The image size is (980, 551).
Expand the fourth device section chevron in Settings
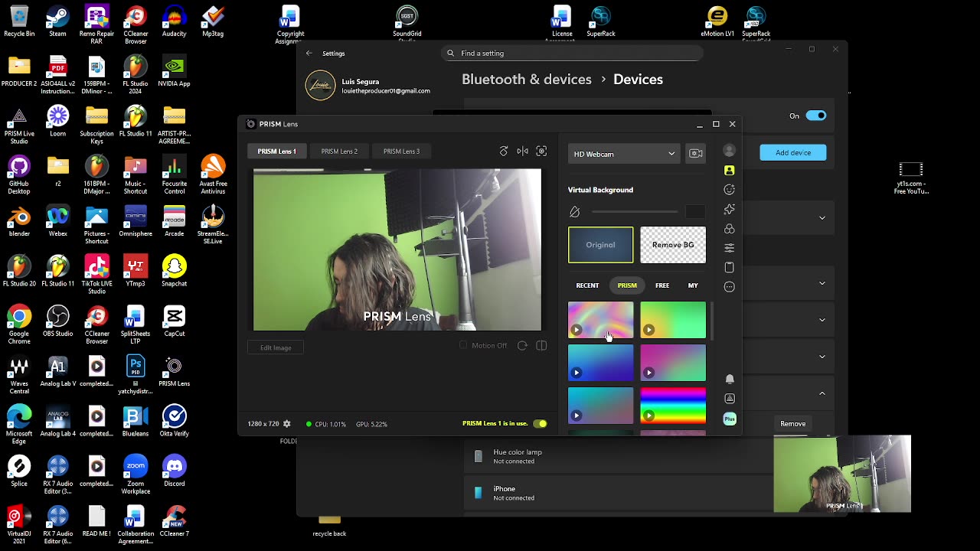click(x=822, y=357)
